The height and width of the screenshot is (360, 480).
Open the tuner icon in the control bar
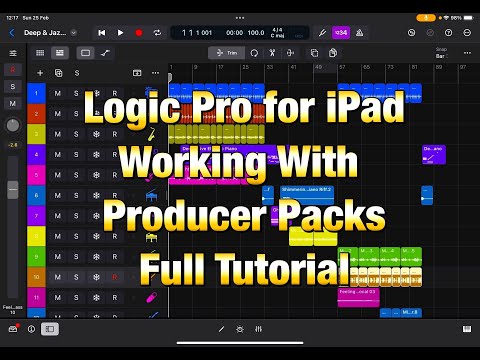pyautogui.click(x=322, y=33)
